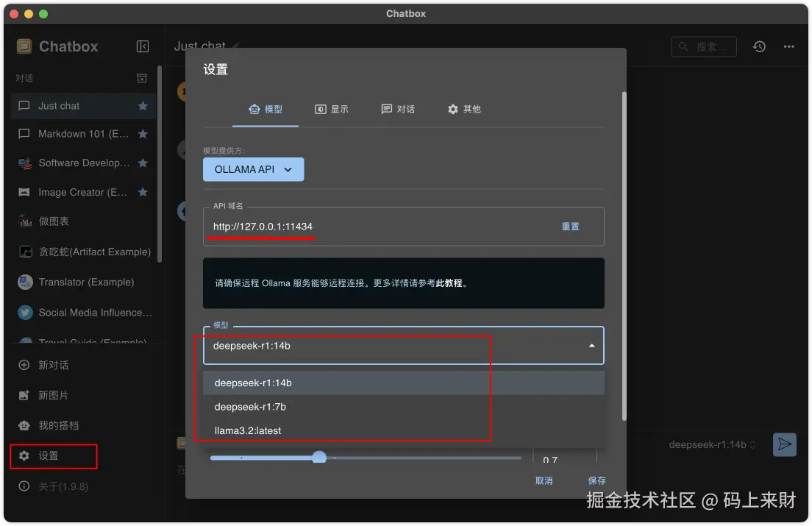Open deepseek-r1:14b model selector near send
Image resolution: width=812 pixels, height=526 pixels.
pyautogui.click(x=712, y=445)
